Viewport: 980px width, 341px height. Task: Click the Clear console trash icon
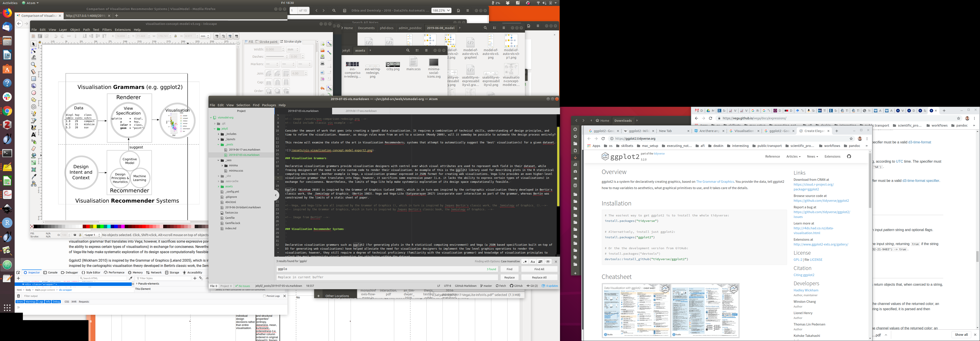(x=18, y=296)
